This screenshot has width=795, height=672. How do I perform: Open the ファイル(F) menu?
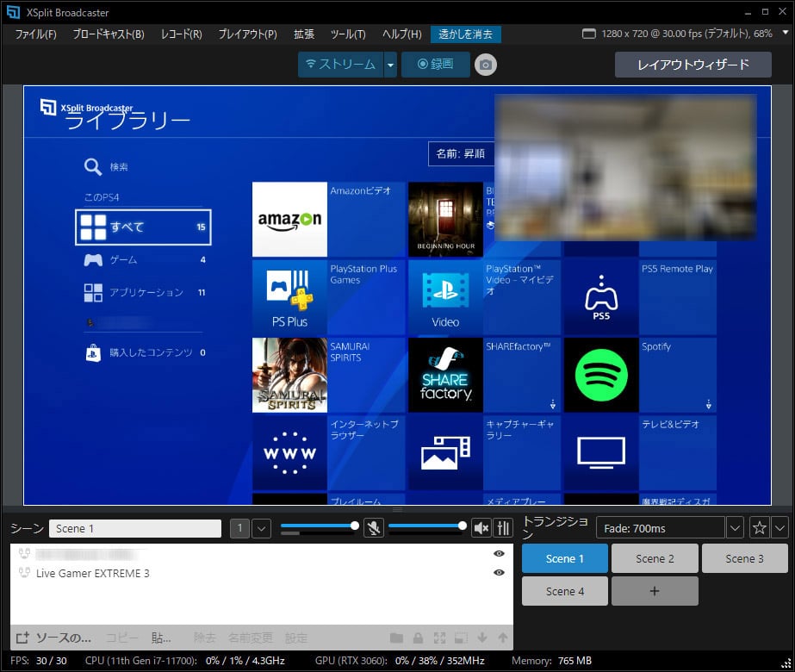pos(35,34)
